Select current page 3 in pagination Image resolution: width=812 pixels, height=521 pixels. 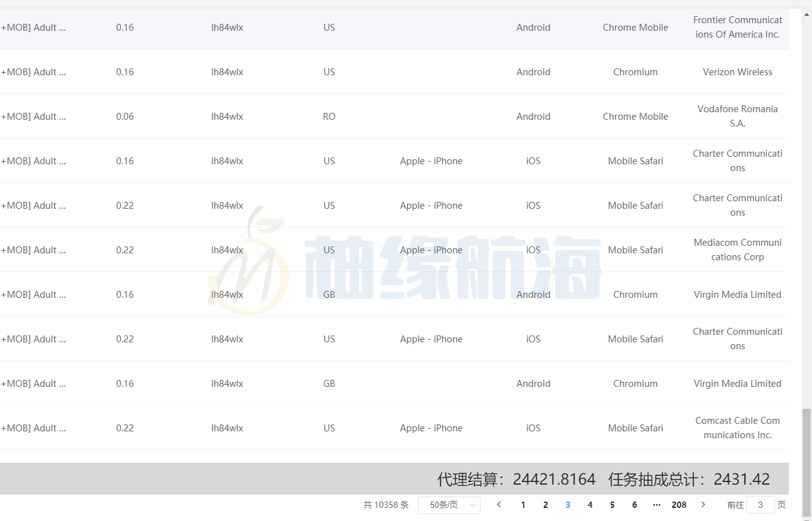click(x=568, y=505)
